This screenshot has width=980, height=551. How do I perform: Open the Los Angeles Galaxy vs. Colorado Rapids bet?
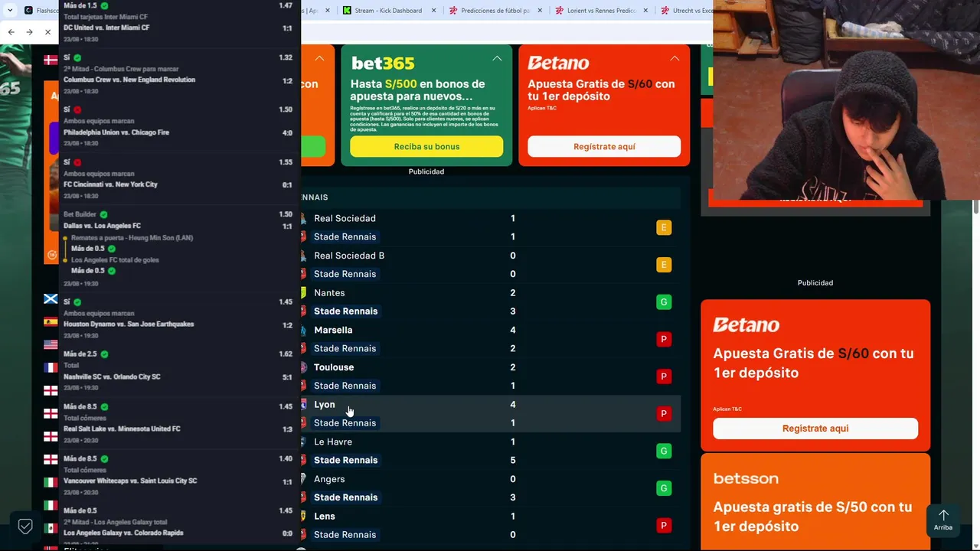[123, 533]
